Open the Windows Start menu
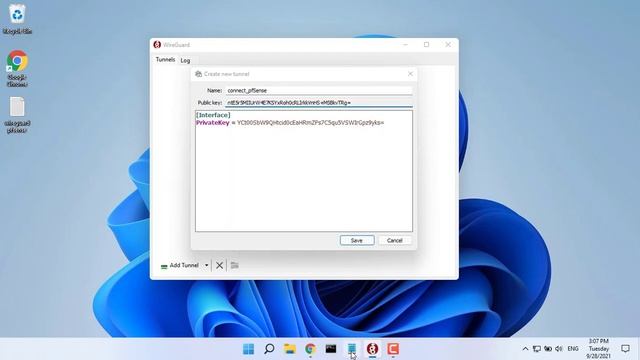The image size is (640, 360). click(248, 349)
